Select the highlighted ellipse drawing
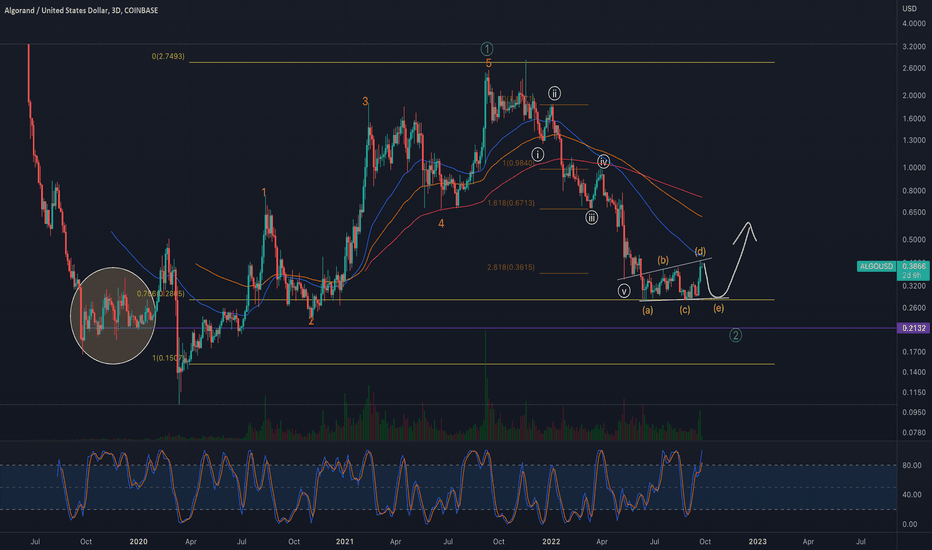 point(113,316)
